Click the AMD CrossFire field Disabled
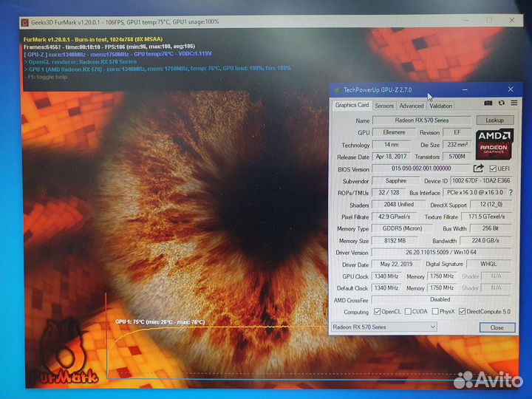 point(440,299)
